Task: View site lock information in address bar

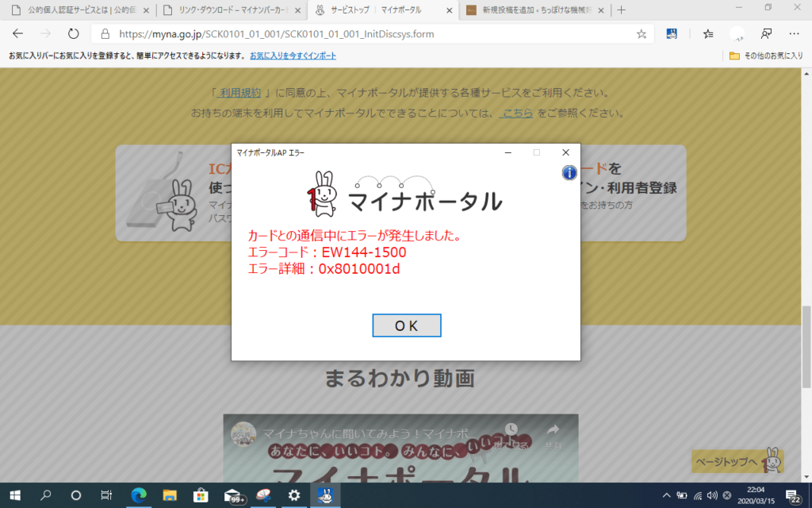Action: [105, 34]
